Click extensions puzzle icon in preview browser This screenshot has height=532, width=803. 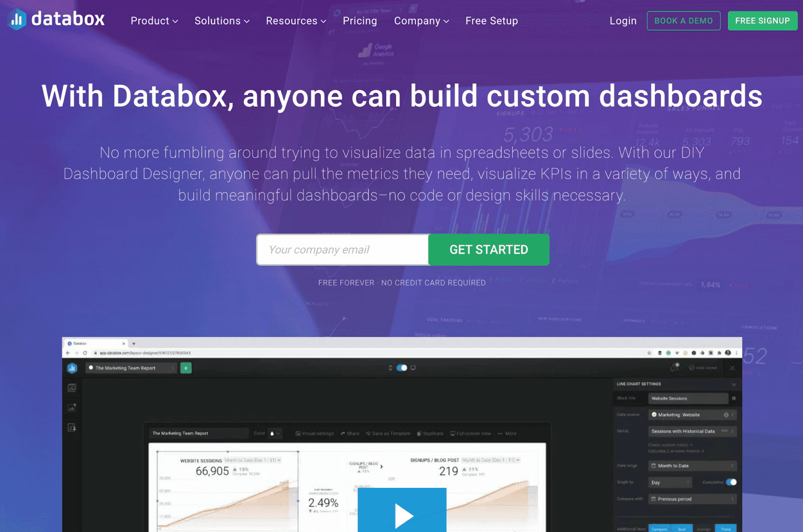(x=719, y=353)
